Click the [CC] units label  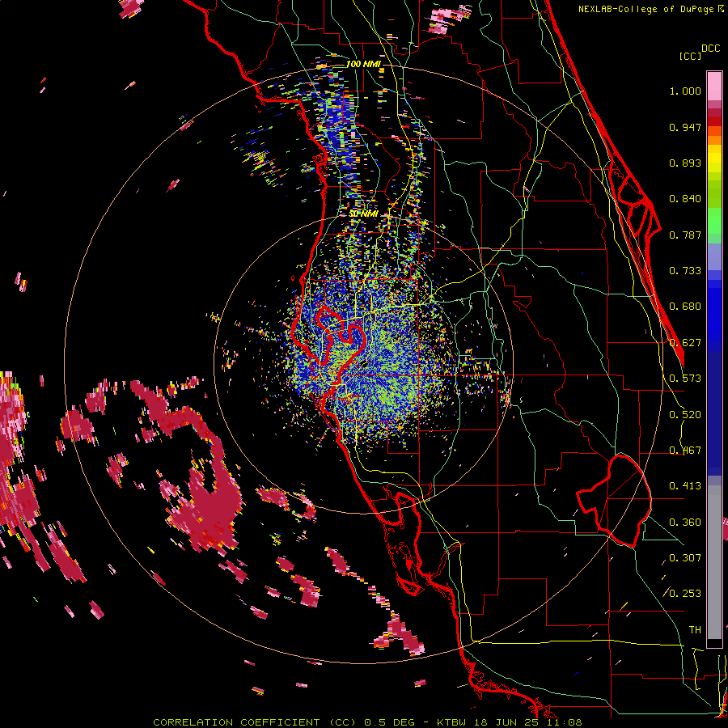pyautogui.click(x=690, y=56)
